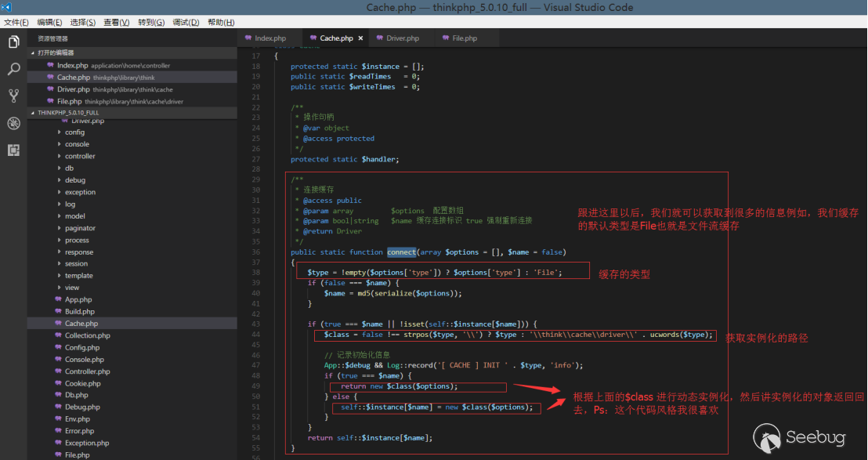Click the PHP icon beside Cache.php in the file tree

point(58,324)
